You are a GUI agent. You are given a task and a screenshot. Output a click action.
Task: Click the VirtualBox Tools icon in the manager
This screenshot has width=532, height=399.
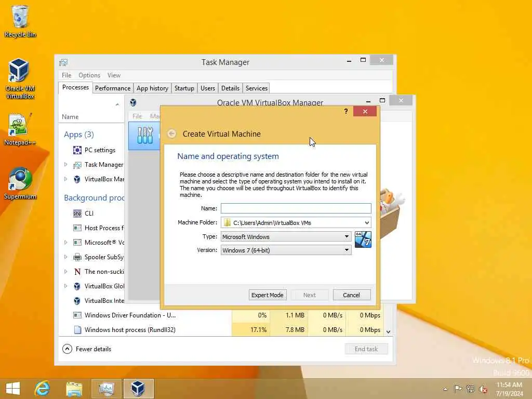coord(145,136)
